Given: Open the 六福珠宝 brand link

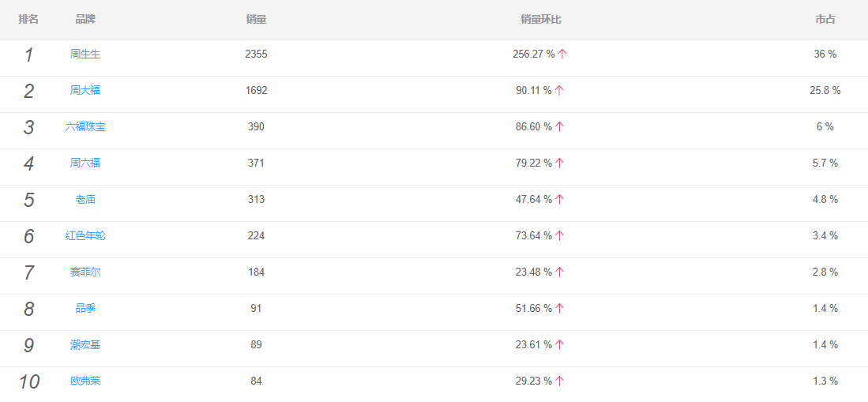Looking at the screenshot, I should [x=85, y=127].
